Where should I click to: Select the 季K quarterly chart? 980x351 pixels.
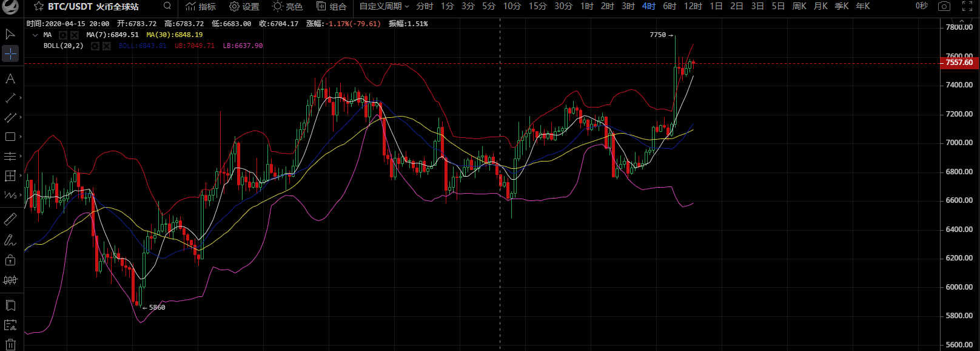(842, 6)
